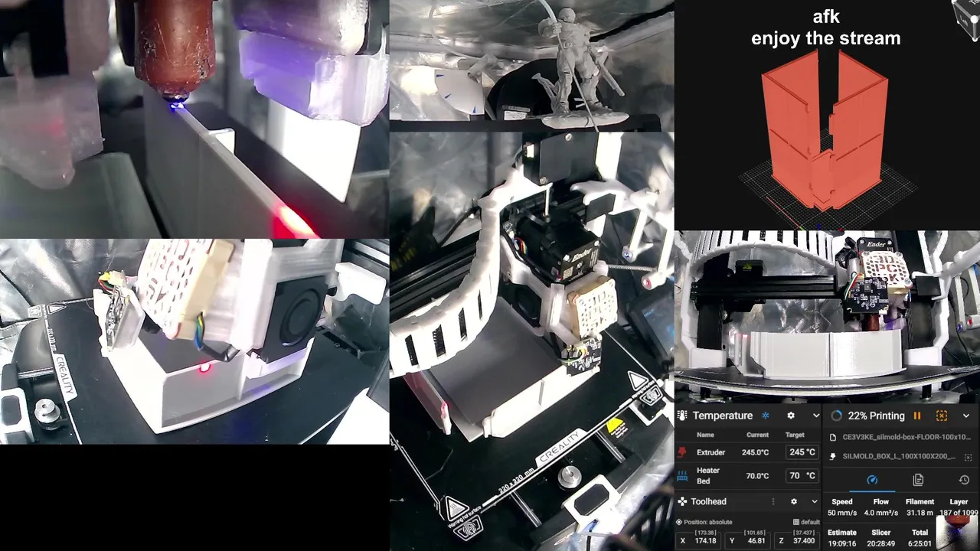The height and width of the screenshot is (551, 980).
Task: Click the Temperature panel thermometer icon
Action: [682, 416]
